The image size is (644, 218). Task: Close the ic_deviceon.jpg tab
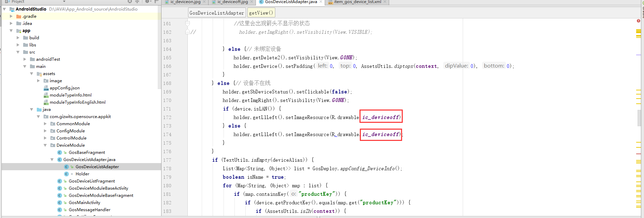coord(204,2)
